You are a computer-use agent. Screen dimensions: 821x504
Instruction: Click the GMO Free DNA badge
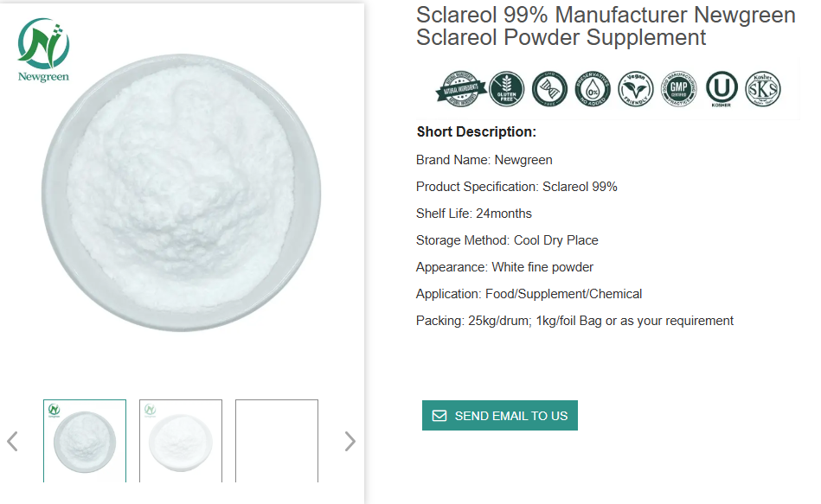549,89
